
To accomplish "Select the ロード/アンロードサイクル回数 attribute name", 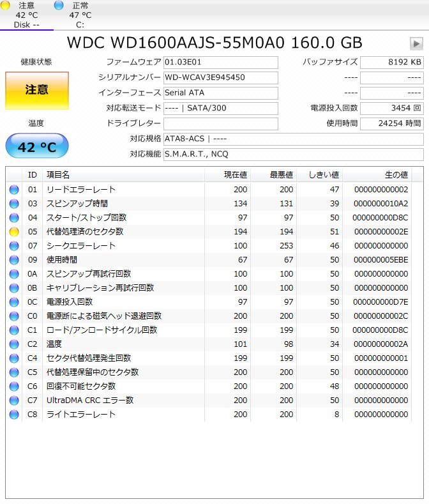I will tap(102, 330).
